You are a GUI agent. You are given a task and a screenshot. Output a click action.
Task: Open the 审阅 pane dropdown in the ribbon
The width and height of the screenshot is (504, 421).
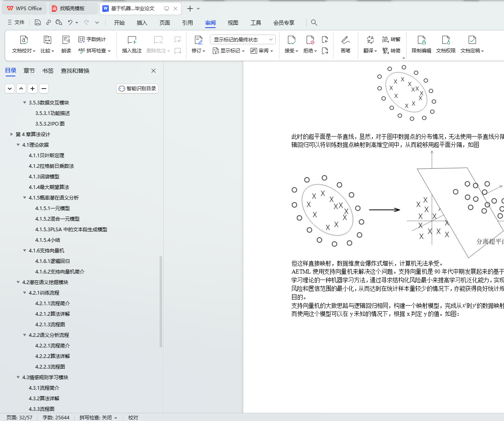(262, 51)
